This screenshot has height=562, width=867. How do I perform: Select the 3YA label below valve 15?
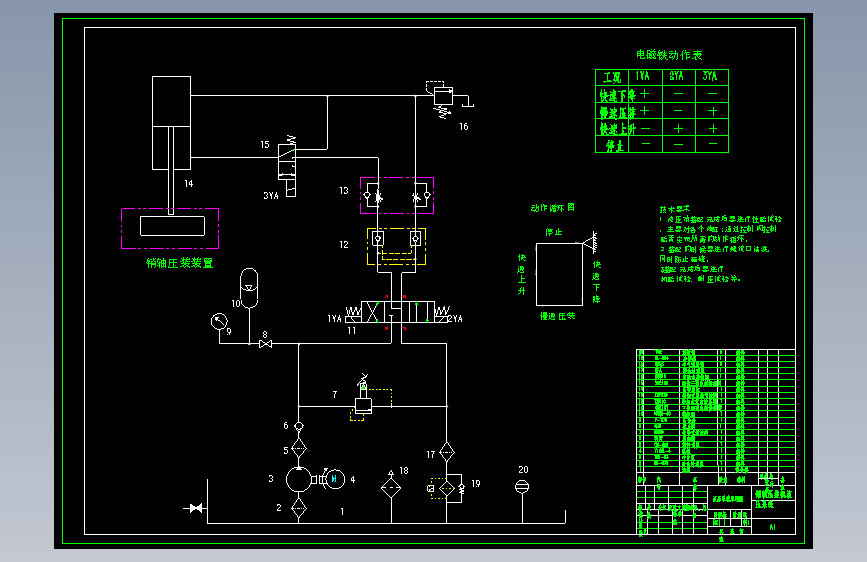[x=271, y=196]
